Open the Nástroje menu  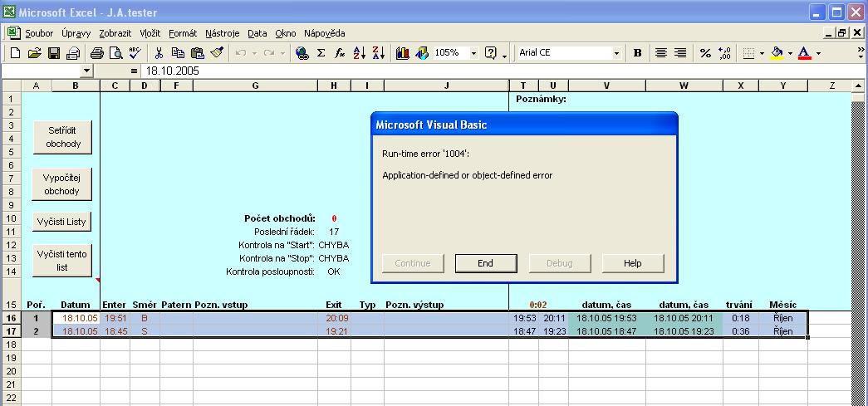222,33
